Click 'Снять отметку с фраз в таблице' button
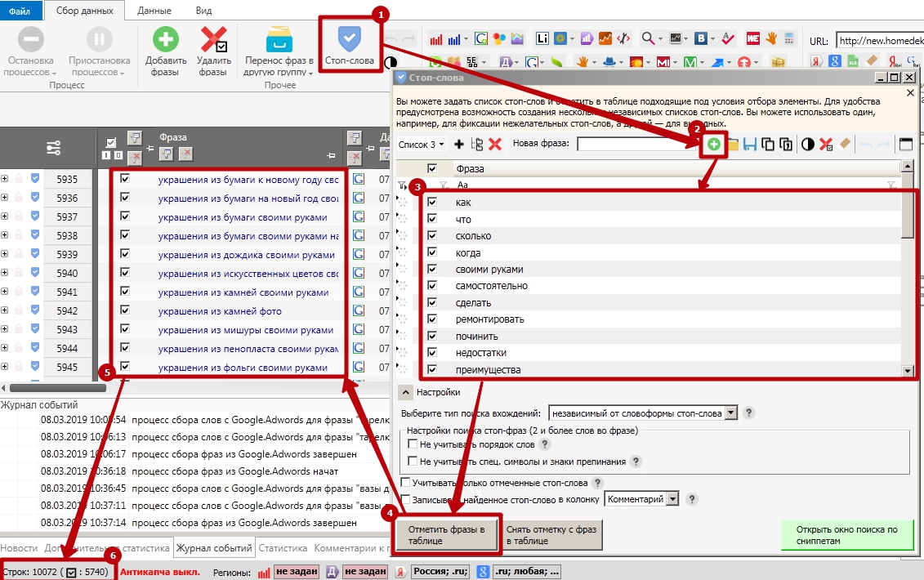This screenshot has width=924, height=580. pyautogui.click(x=551, y=534)
